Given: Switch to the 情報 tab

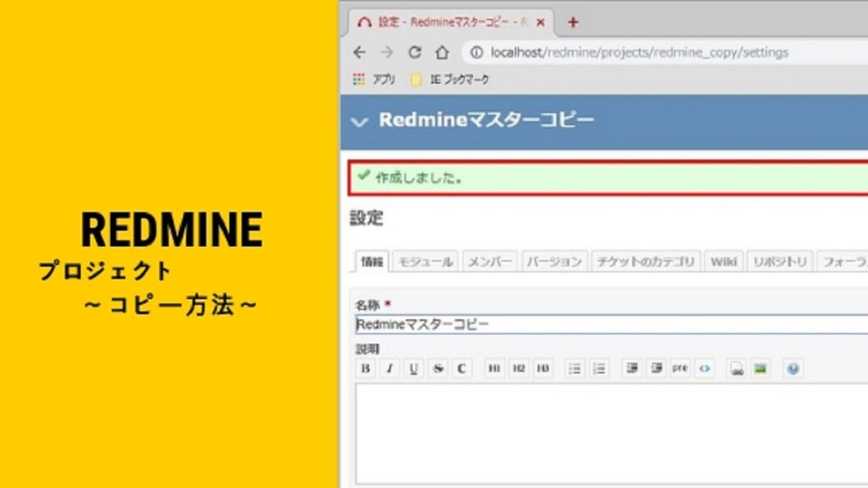Looking at the screenshot, I should coord(372,262).
